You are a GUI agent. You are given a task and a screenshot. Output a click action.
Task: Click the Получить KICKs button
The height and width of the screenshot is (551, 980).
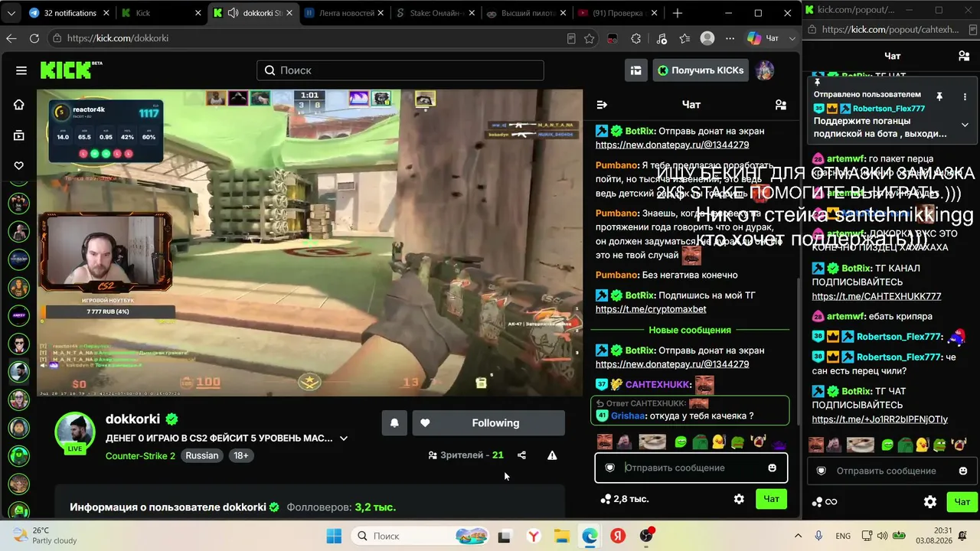[701, 70]
